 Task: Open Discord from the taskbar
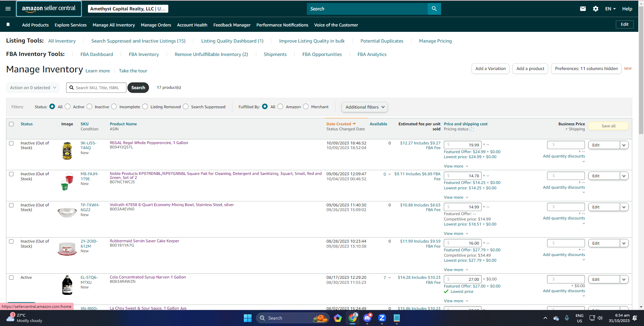pyautogui.click(x=367, y=318)
